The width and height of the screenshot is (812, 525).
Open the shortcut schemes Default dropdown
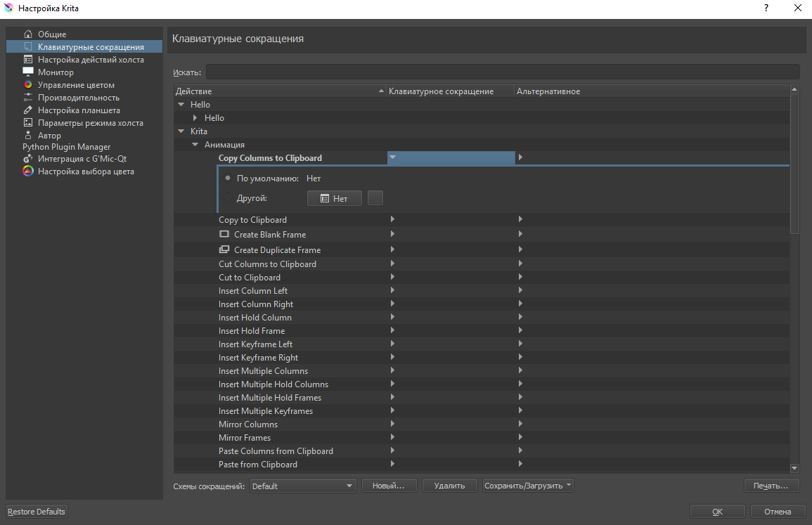[302, 486]
